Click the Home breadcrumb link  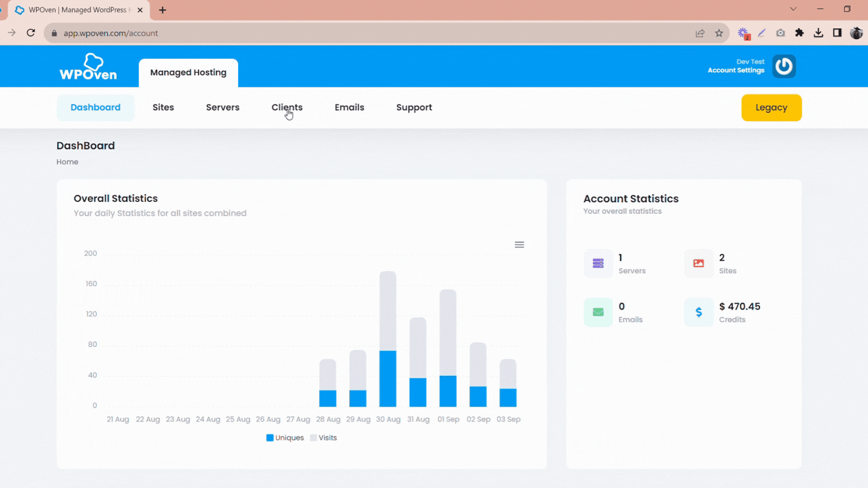tap(67, 161)
